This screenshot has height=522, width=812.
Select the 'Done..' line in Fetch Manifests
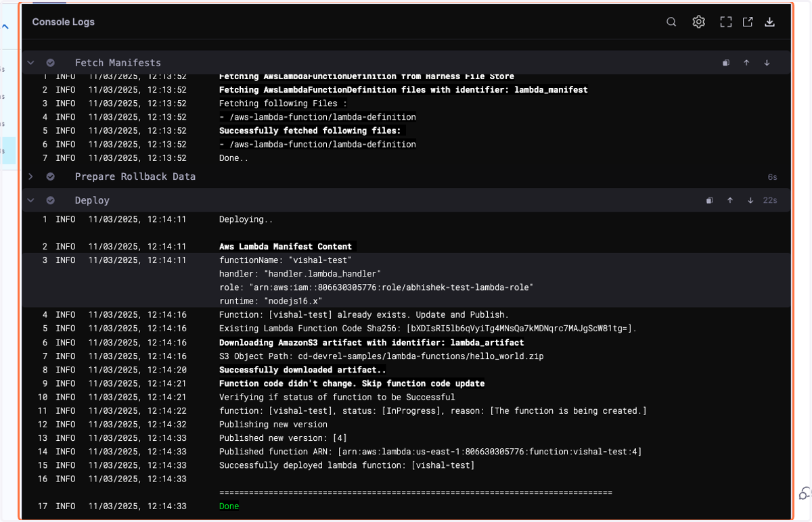point(234,158)
